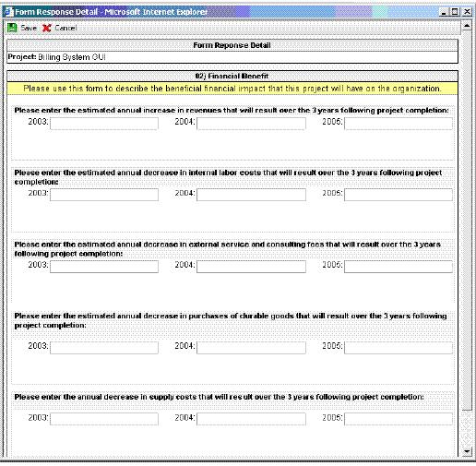This screenshot has width=476, height=466.
Task: Focus the 2003 internal labor costs field
Action: pos(104,195)
